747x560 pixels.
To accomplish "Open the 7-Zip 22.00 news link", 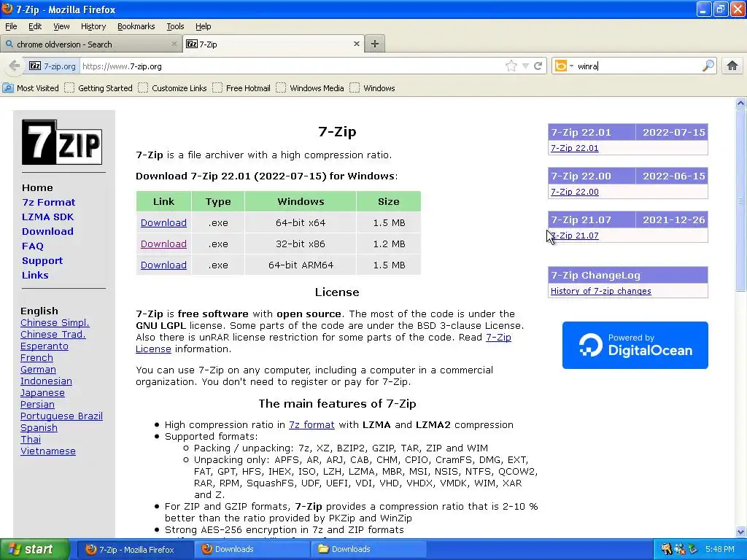I will 575,192.
